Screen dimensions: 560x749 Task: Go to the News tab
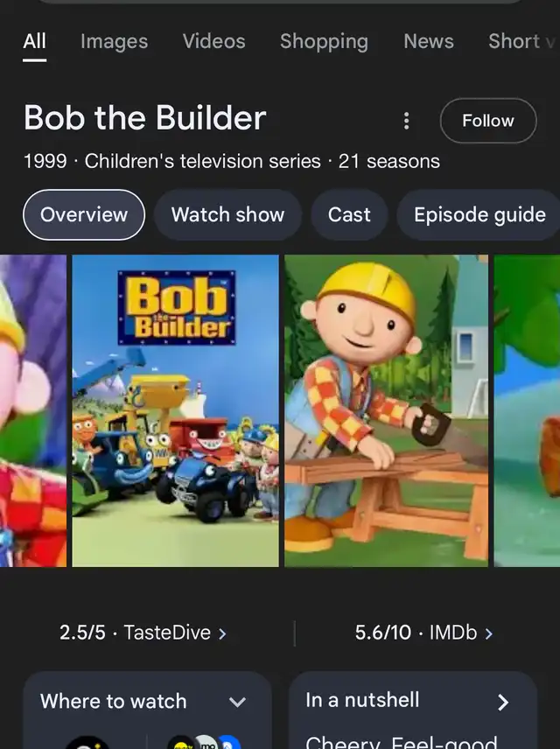pos(429,41)
